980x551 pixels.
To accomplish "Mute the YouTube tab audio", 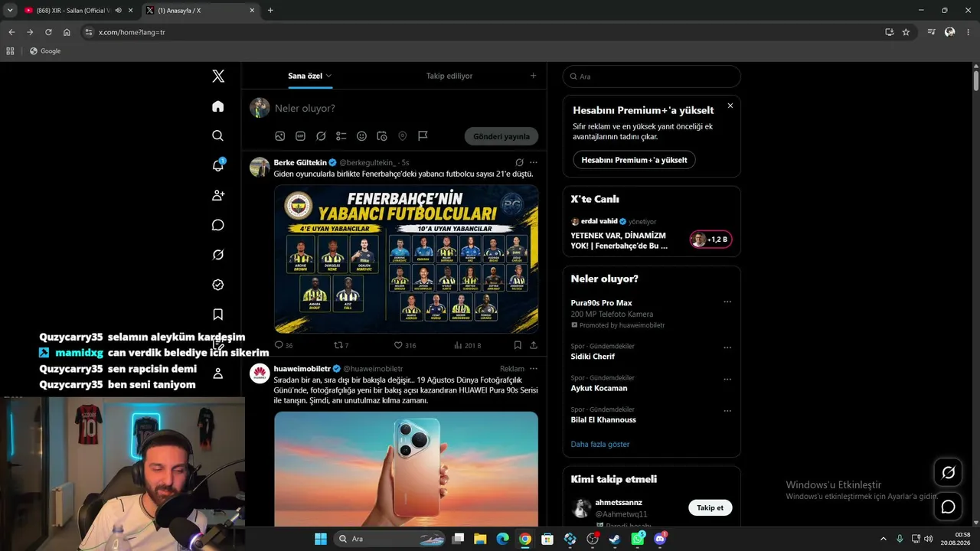I will [x=118, y=11].
